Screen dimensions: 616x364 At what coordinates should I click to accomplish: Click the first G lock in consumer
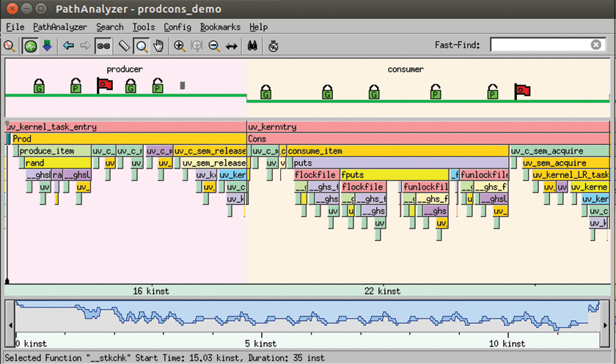pos(266,92)
